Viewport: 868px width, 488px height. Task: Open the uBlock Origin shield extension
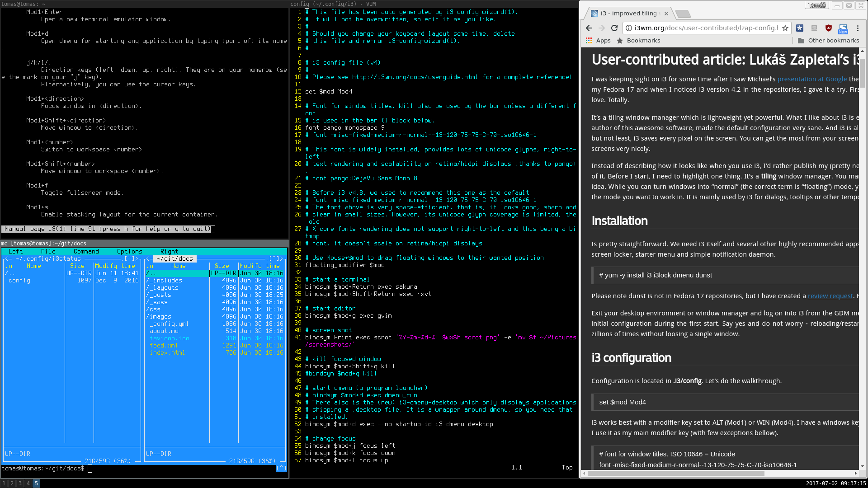pos(829,28)
